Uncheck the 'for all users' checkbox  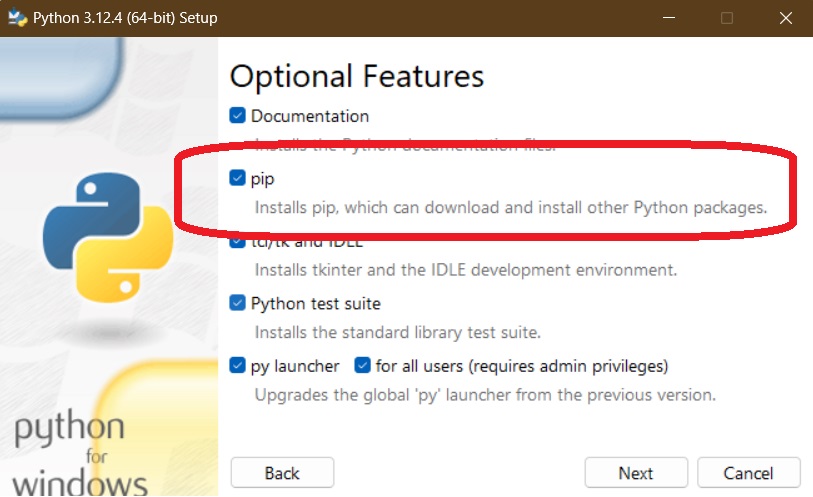click(363, 366)
